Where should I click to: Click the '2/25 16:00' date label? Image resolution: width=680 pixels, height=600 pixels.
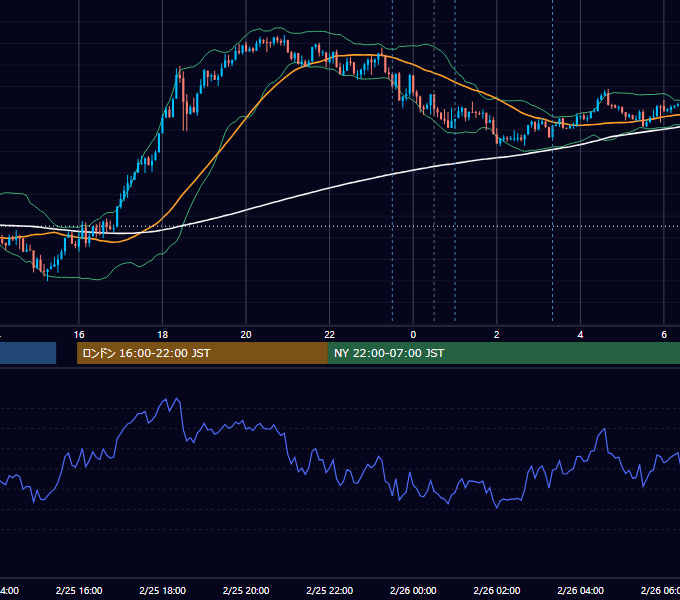pyautogui.click(x=79, y=590)
